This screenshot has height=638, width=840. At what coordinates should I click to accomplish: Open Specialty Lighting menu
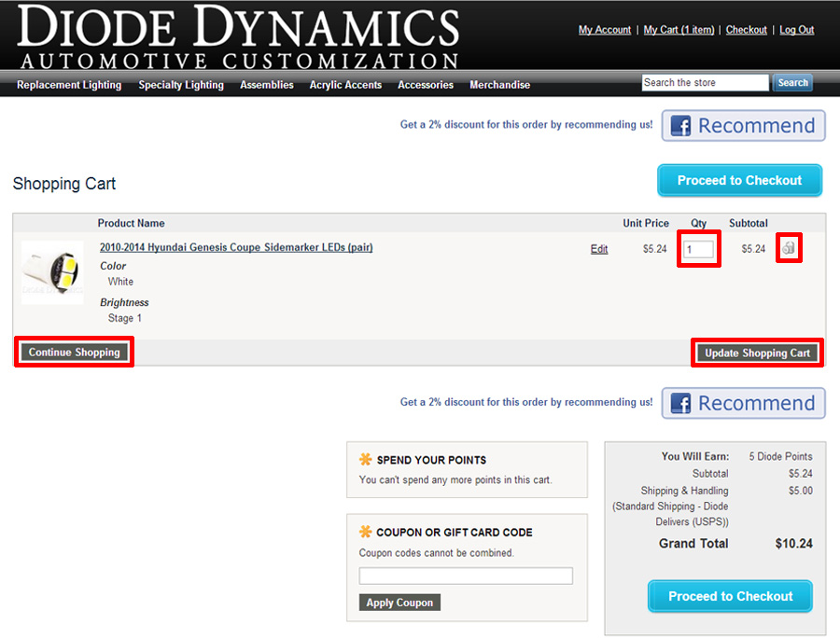[x=181, y=85]
